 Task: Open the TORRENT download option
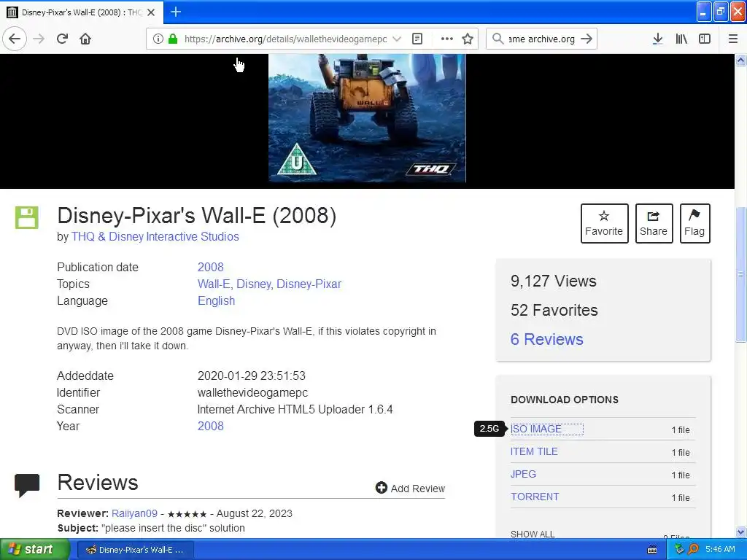535,497
